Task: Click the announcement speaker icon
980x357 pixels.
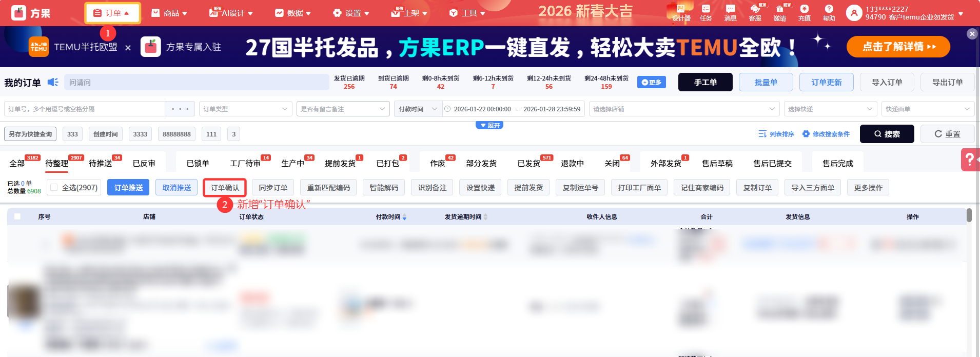Action: pyautogui.click(x=53, y=82)
